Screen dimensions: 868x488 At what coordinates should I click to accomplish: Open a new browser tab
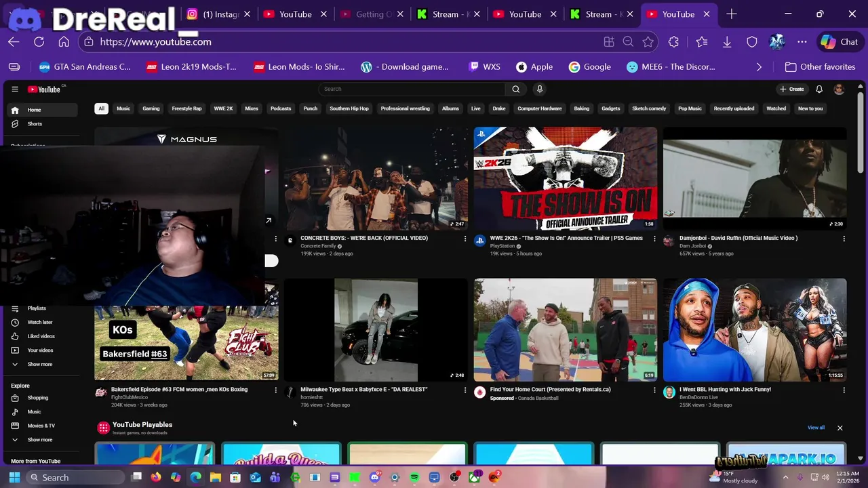coord(731,14)
